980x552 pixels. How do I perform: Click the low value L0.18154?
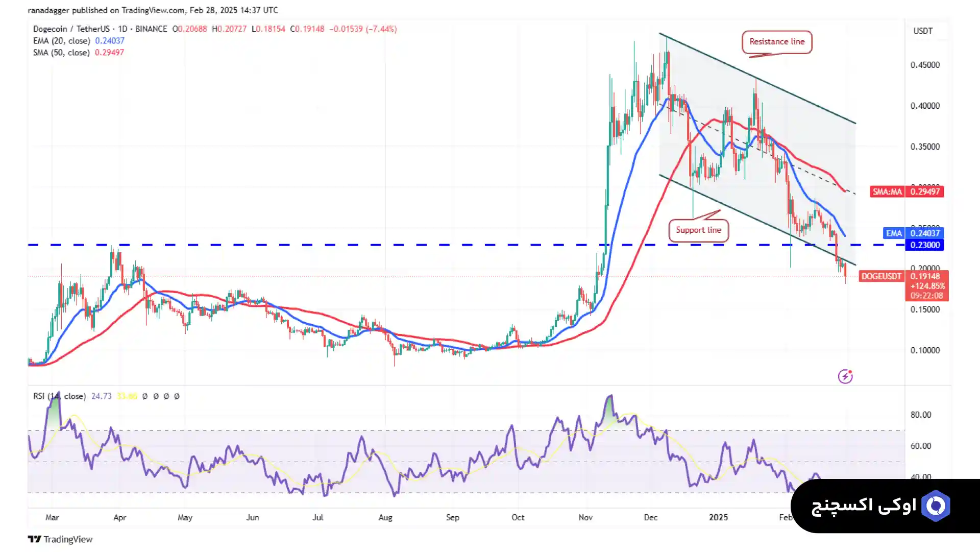click(x=268, y=29)
